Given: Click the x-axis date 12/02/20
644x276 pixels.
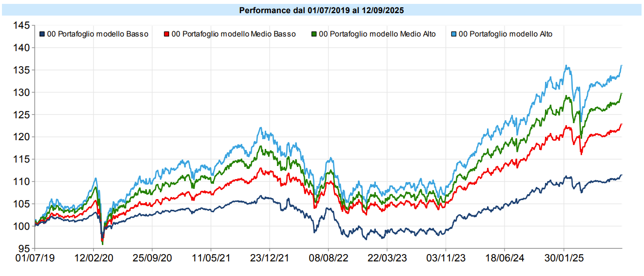Looking at the screenshot, I should (x=93, y=258).
